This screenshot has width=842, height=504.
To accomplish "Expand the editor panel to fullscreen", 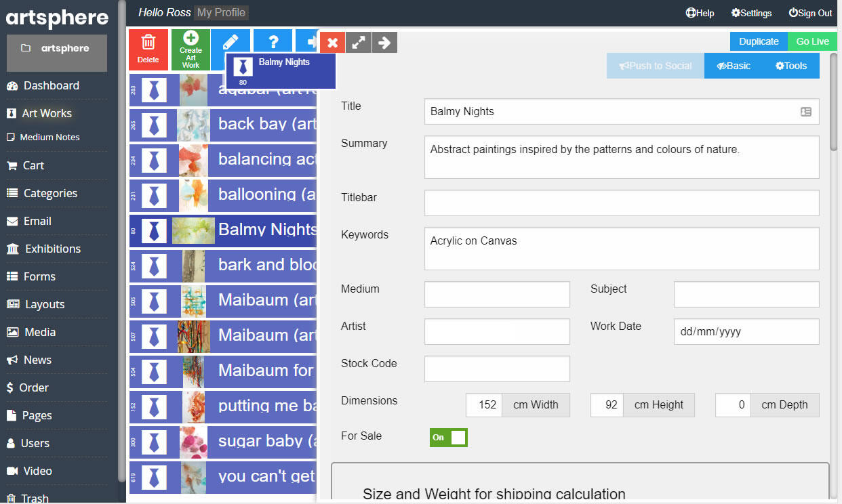I will pos(358,43).
